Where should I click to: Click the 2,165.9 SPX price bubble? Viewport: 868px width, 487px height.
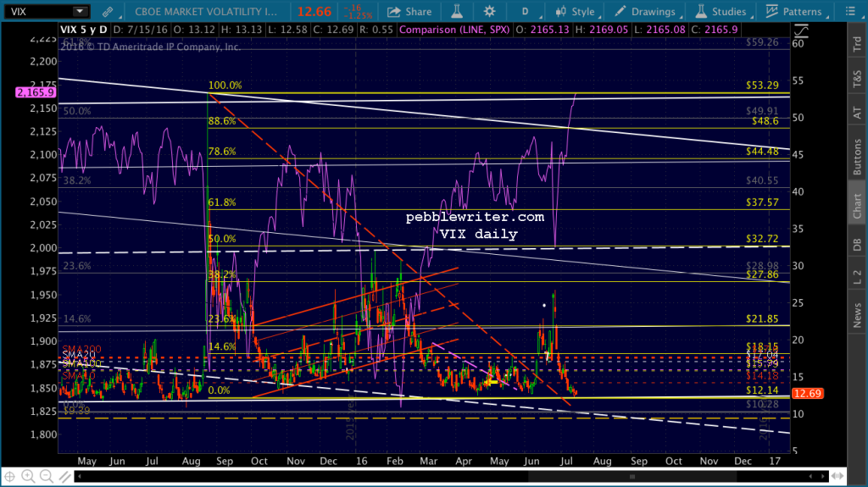coord(36,92)
